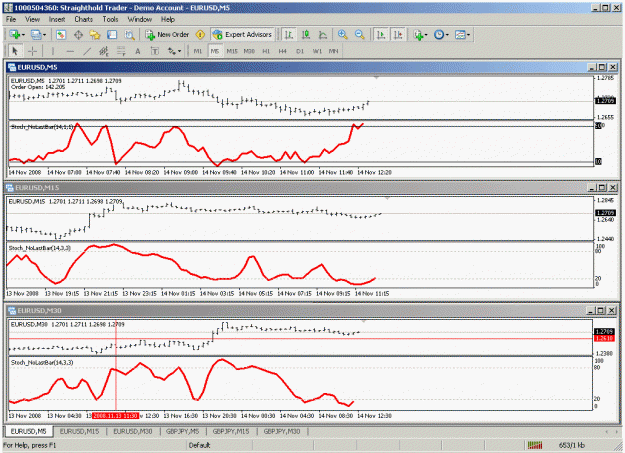The width and height of the screenshot is (625, 453).
Task: Toggle chart auto scroll icon
Action: (x=381, y=35)
